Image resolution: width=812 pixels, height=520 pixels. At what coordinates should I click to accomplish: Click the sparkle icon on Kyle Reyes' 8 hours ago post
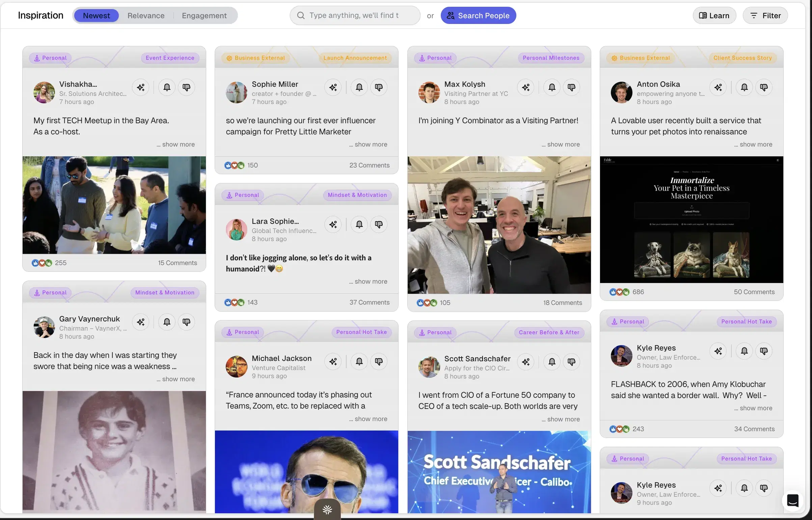tap(718, 351)
